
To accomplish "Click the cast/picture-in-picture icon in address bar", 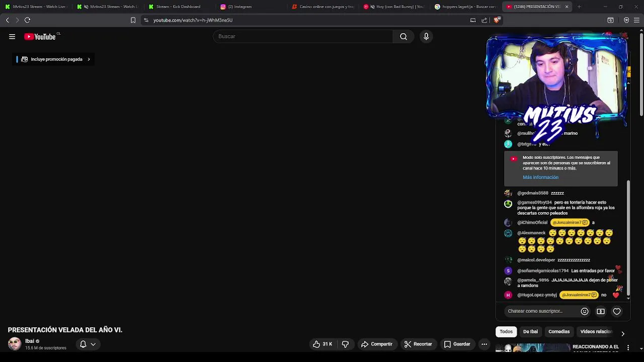I will (x=473, y=20).
